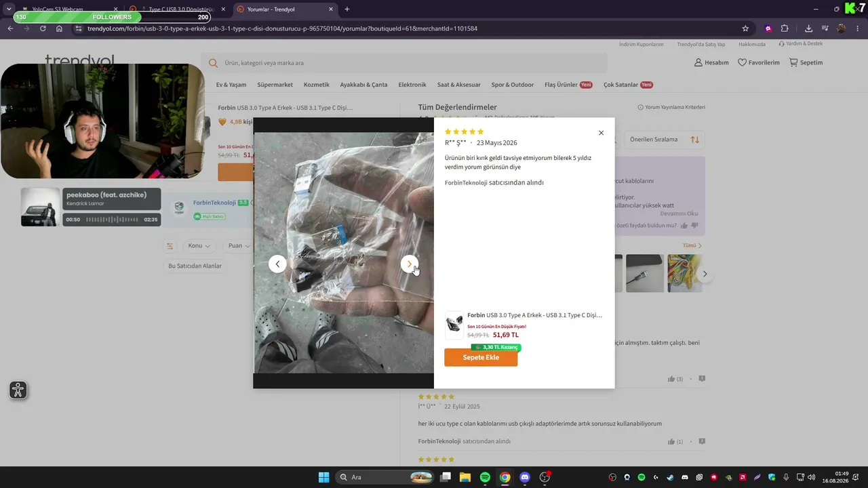
Task: Open the taskbar volume control
Action: coord(811,477)
